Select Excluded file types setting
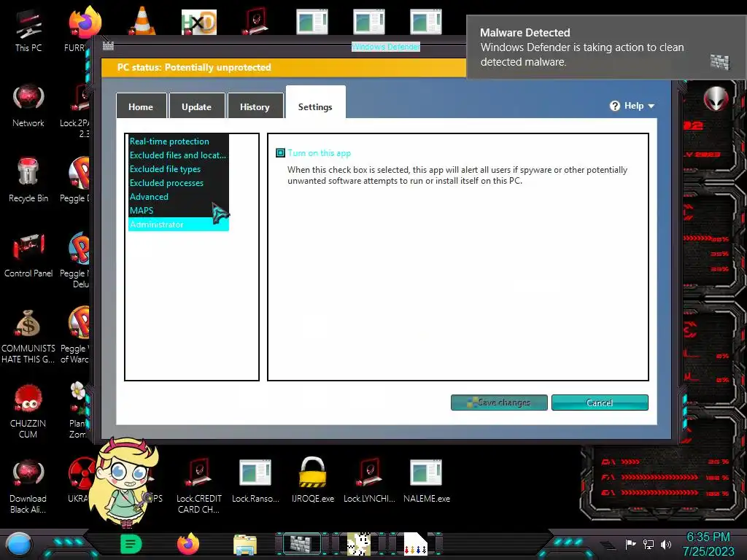This screenshot has height=560, width=747. (x=179, y=169)
